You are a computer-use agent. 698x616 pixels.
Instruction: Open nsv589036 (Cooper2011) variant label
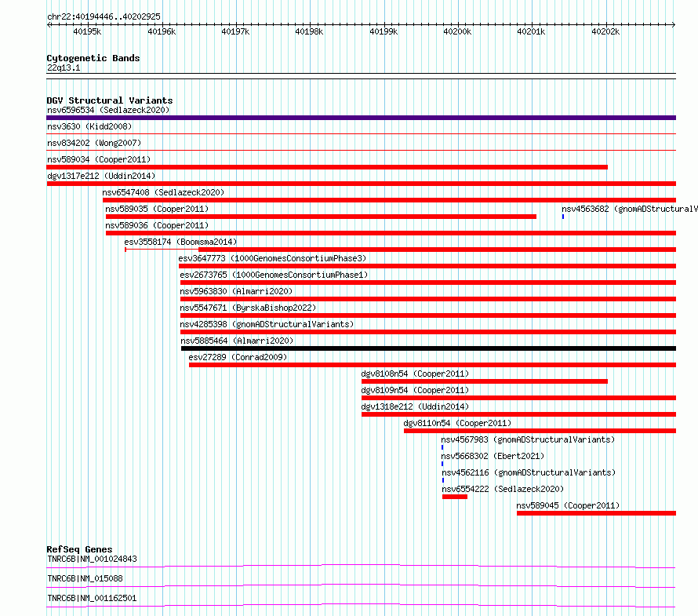click(x=157, y=225)
